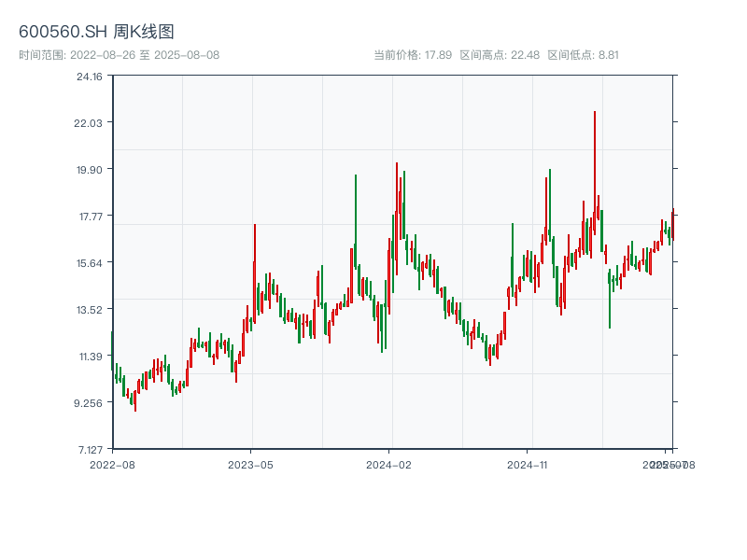
Task: Click the x-axis label 2024-02
Action: (388, 465)
